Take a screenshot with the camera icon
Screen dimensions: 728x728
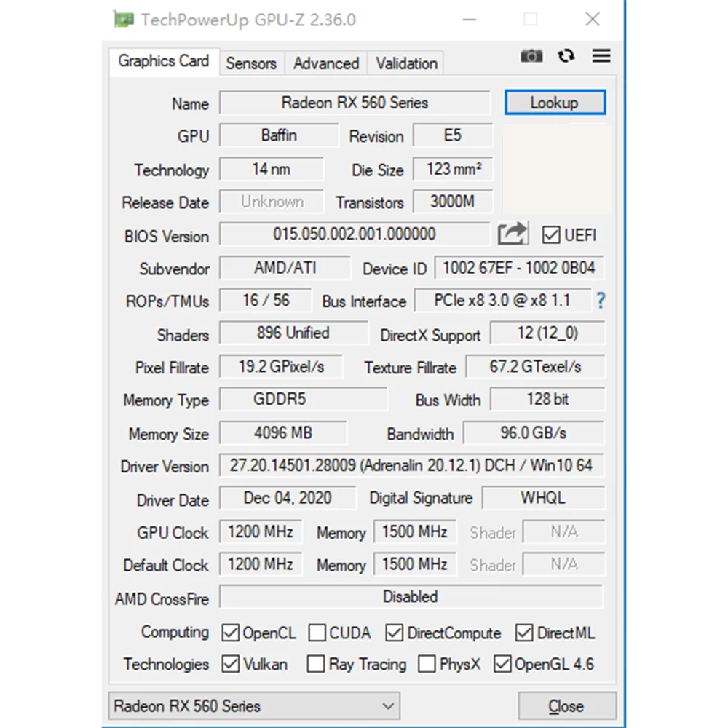[x=531, y=56]
